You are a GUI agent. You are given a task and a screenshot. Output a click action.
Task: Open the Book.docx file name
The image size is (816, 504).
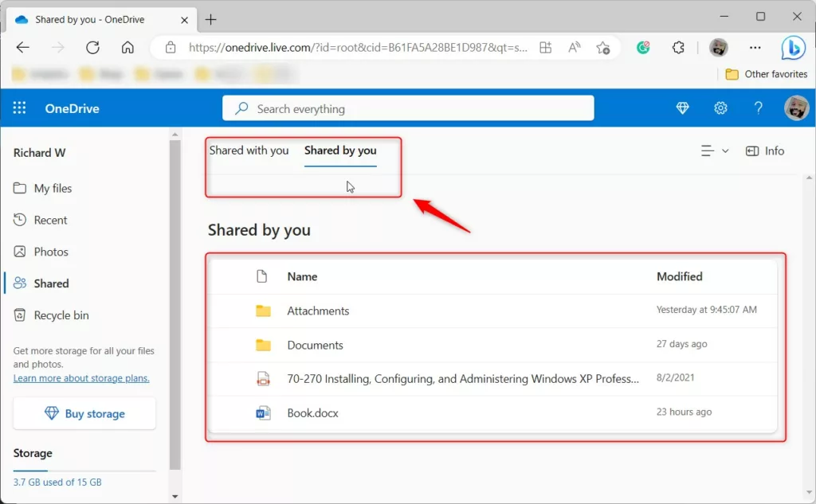point(312,413)
